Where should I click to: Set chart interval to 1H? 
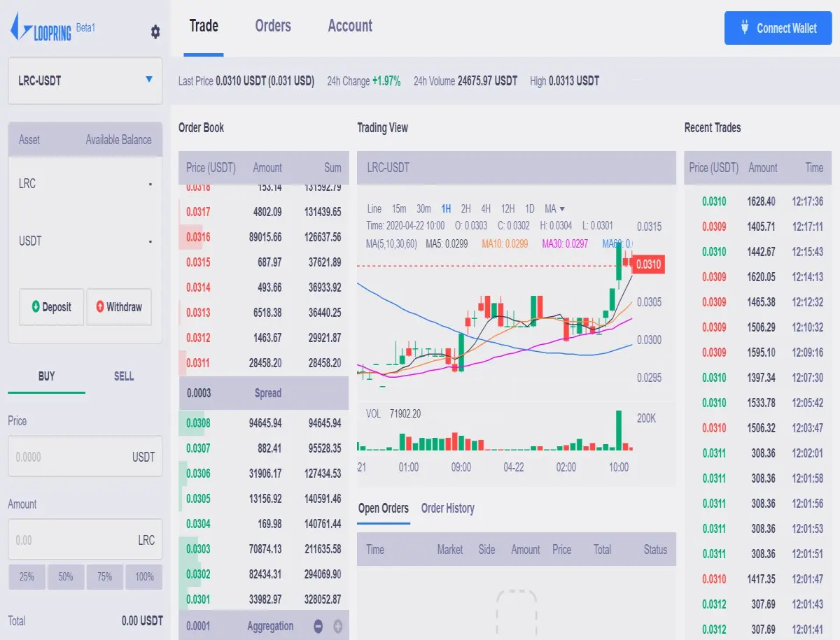coord(446,208)
